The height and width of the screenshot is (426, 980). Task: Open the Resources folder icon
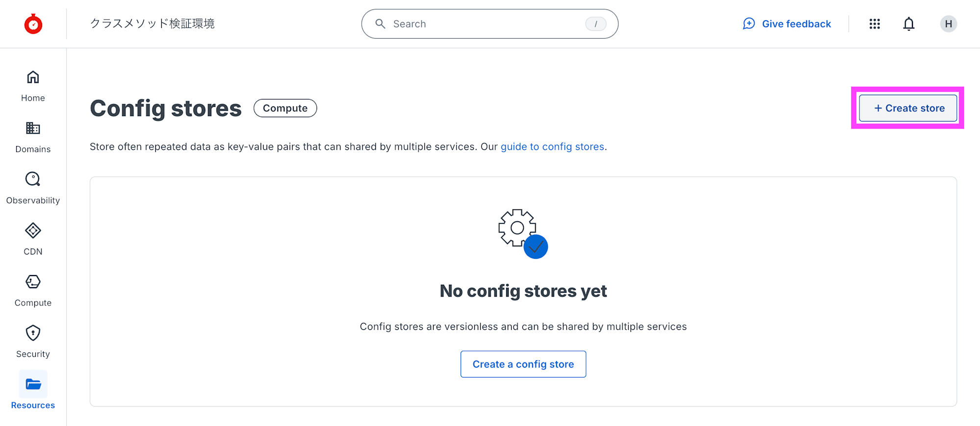coord(33,384)
